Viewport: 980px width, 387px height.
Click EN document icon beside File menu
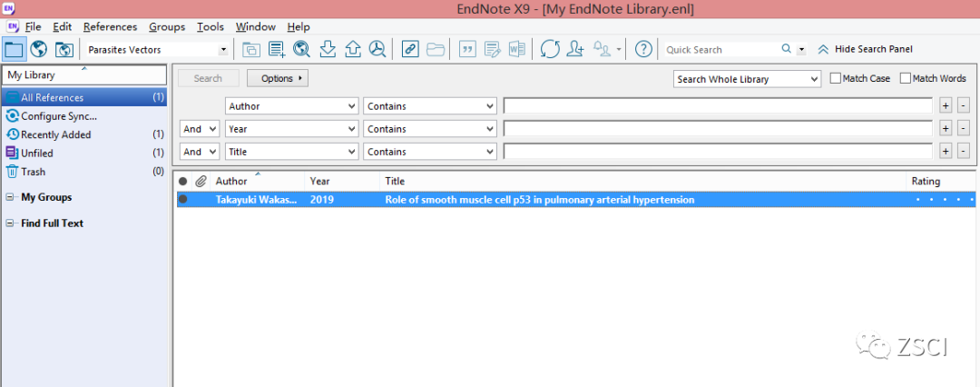[x=13, y=27]
